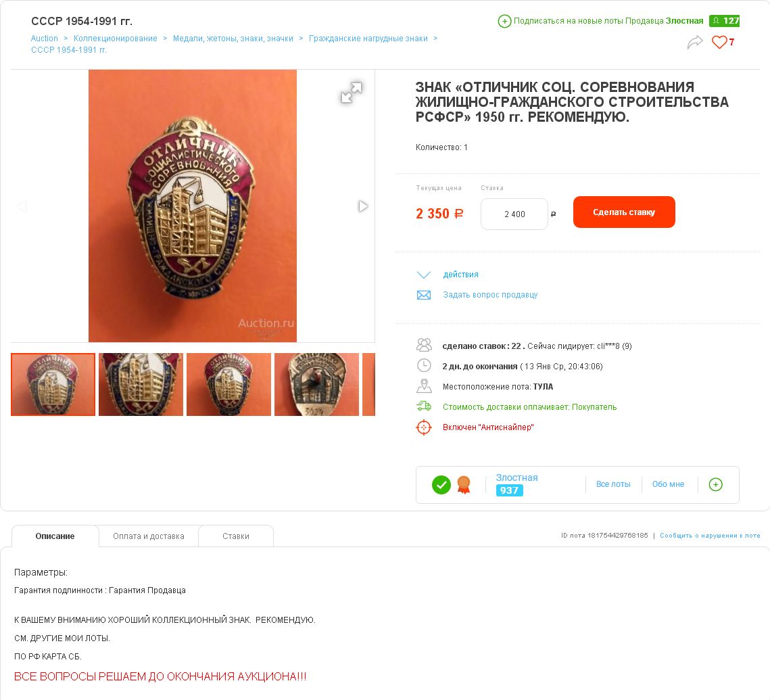The width and height of the screenshot is (770, 700).
Task: Open seller profile Злостная link
Action: click(516, 477)
